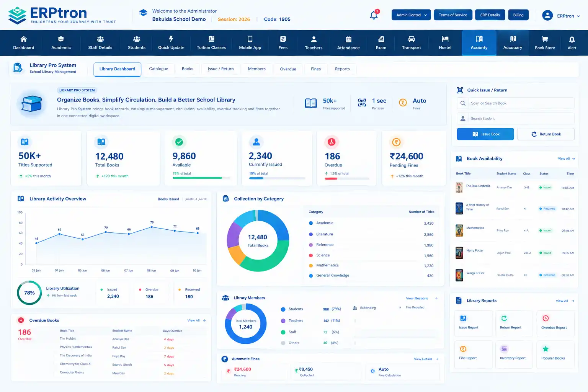Open the Attendance module
Viewport: 588px width, 392px height.
[348, 43]
